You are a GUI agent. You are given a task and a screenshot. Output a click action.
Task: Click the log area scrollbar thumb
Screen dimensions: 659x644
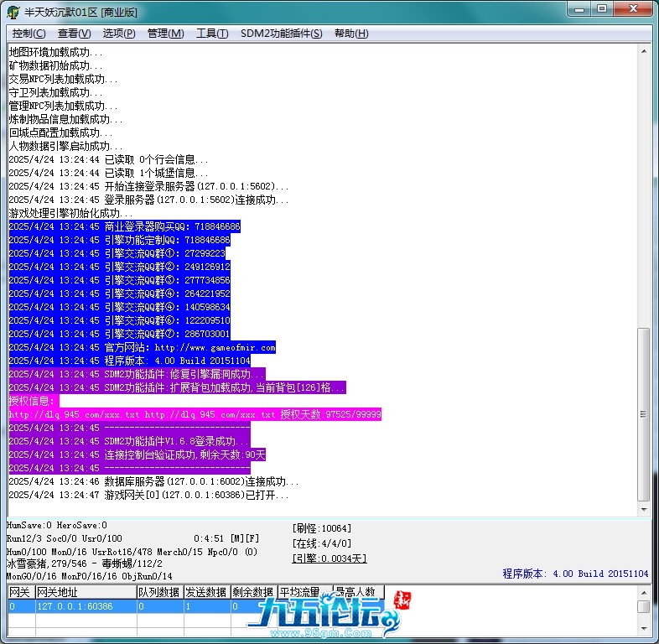tap(644, 414)
